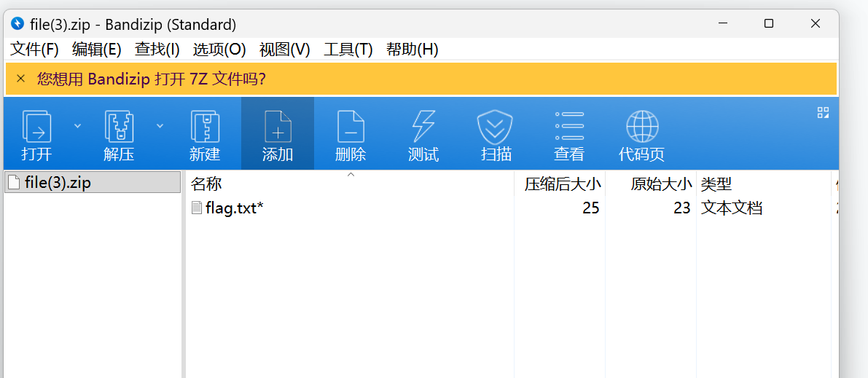Viewport: 868px width, 378px height.
Task: Click the Code page (代码页) globe icon
Action: tap(642, 127)
